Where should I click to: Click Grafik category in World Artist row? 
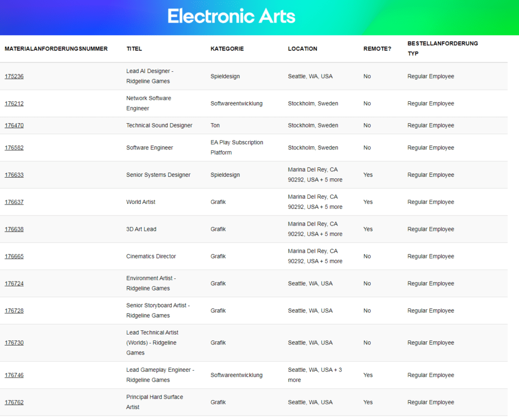[218, 202]
